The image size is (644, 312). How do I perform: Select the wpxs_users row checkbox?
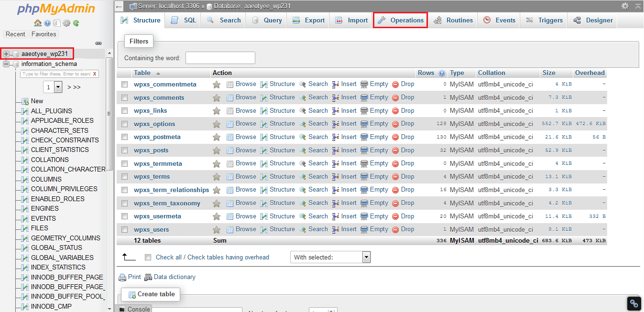[x=124, y=229]
